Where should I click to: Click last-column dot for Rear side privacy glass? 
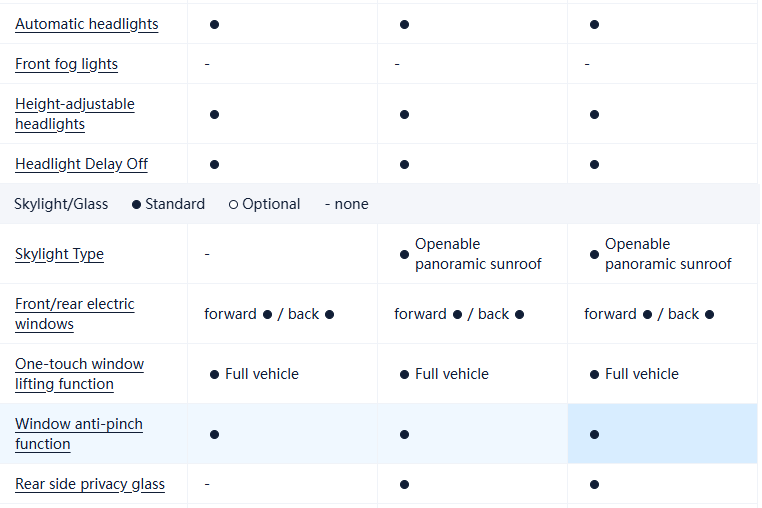(594, 484)
